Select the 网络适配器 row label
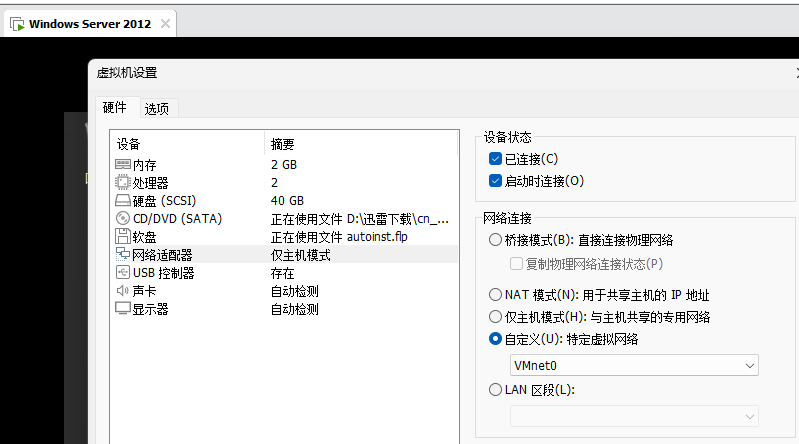The width and height of the screenshot is (799, 444). (x=163, y=255)
